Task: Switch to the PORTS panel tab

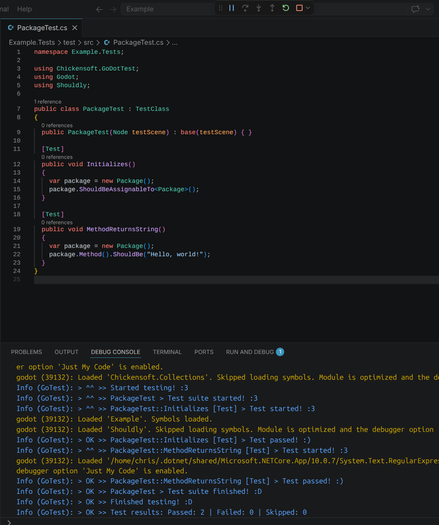Action: tap(204, 352)
